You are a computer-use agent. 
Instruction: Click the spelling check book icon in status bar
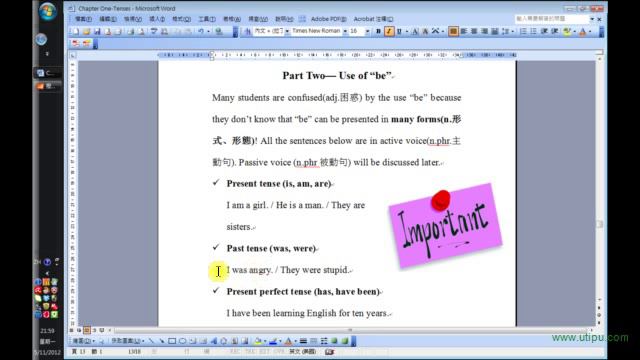pos(329,351)
